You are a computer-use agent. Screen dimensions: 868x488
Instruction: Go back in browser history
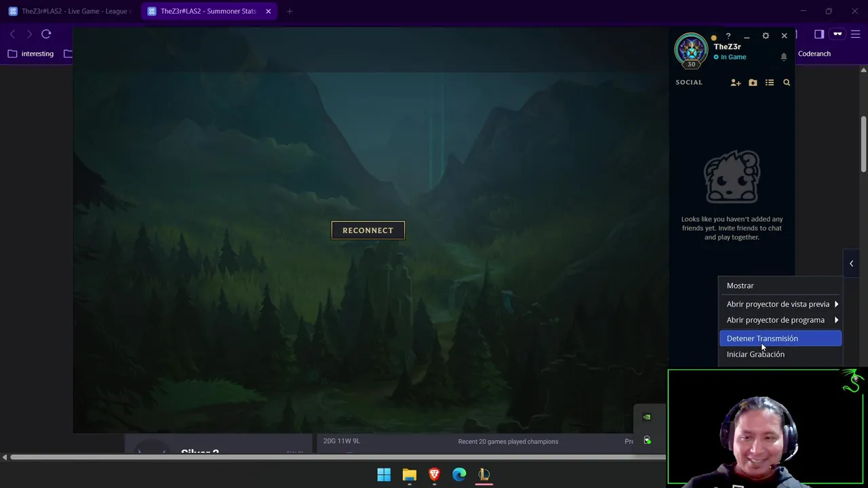12,34
